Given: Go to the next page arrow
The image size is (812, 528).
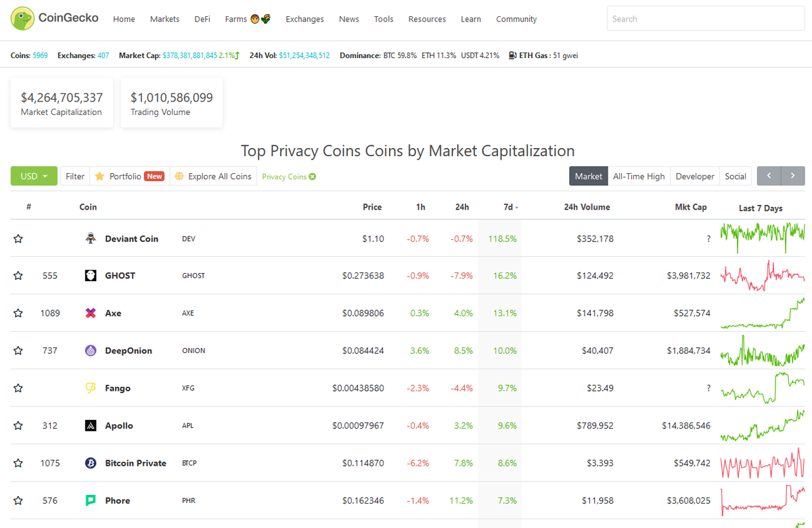Looking at the screenshot, I should (x=793, y=176).
